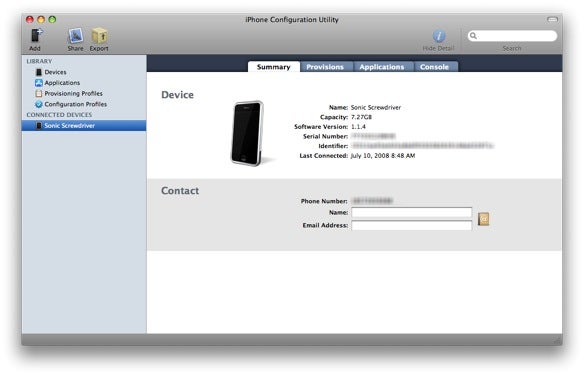Viewport: 584px width, 375px height.
Task: Click the Applications sidebar icon
Action: 39,83
